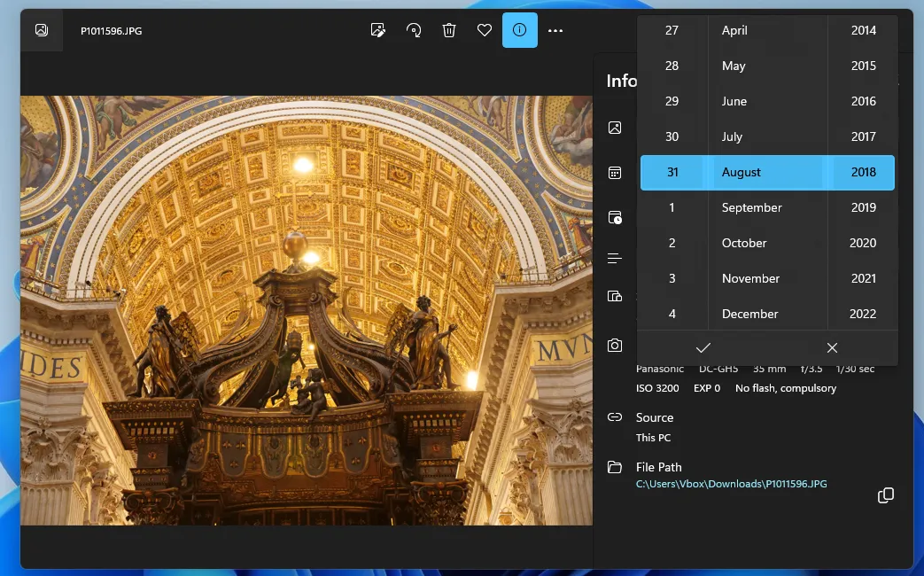Click the description lines icon in the sidebar
The image size is (924, 576).
[615, 258]
